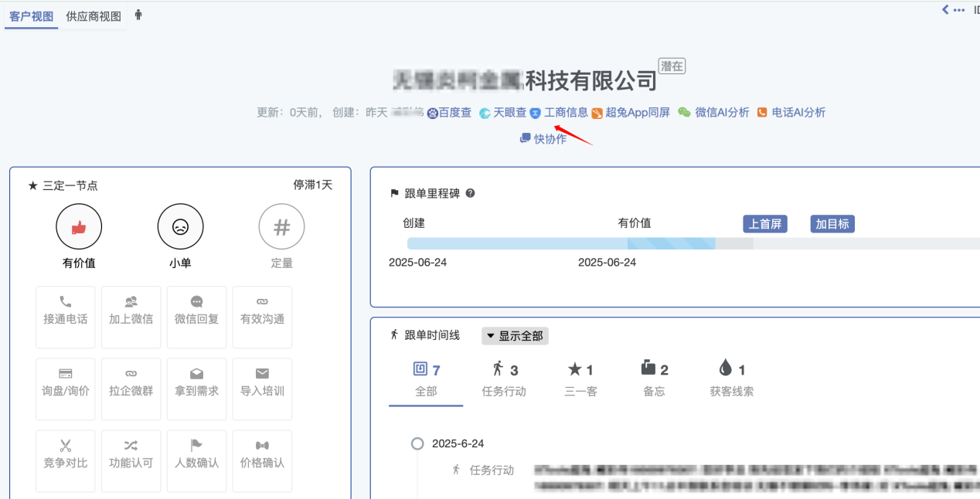Screen dimensions: 980x499
Task: Mark the 询盘/询价 step
Action: click(x=66, y=389)
